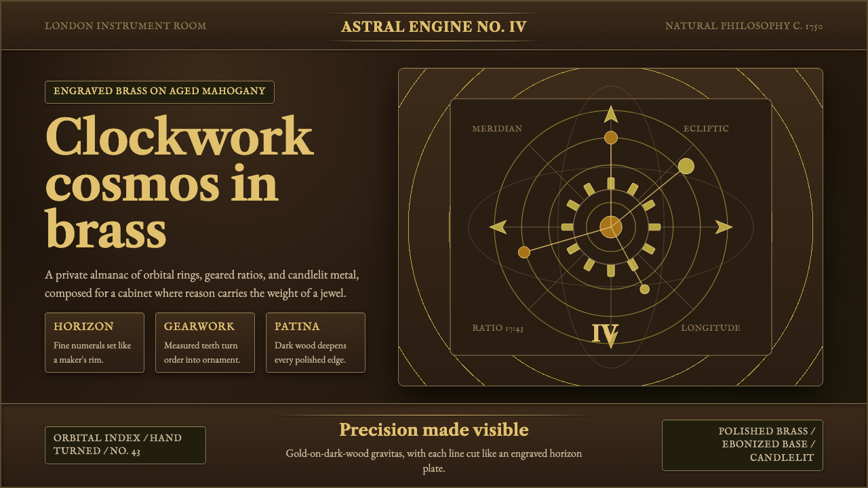Click the ASTRAL ENGINE NO. IV title
868x488 pixels.
(x=434, y=27)
